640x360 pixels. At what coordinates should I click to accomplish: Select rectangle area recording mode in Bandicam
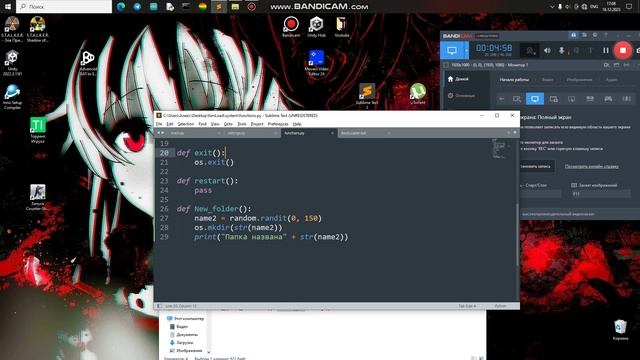(x=517, y=99)
